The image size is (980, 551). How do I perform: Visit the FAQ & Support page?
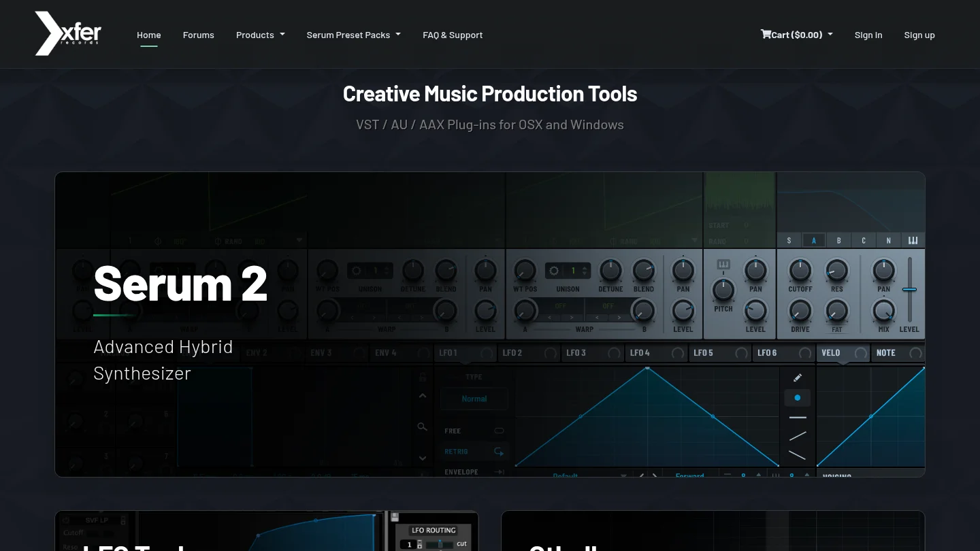click(453, 35)
